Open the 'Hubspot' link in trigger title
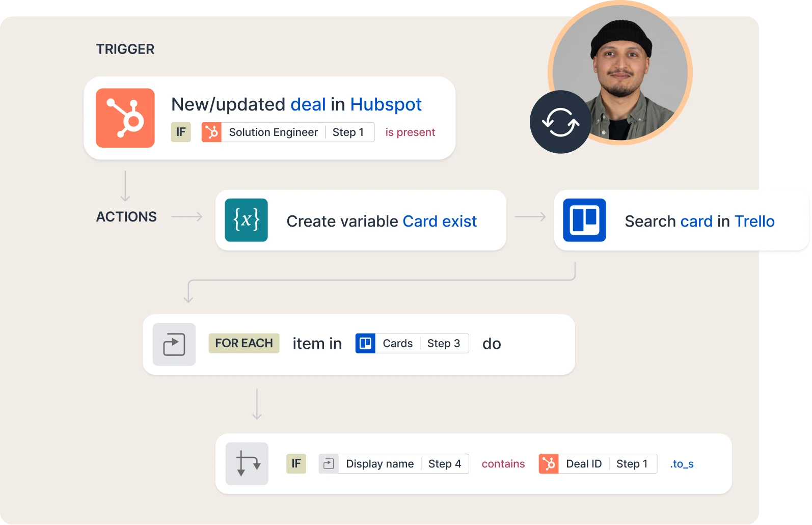This screenshot has height=525, width=812. (x=386, y=104)
